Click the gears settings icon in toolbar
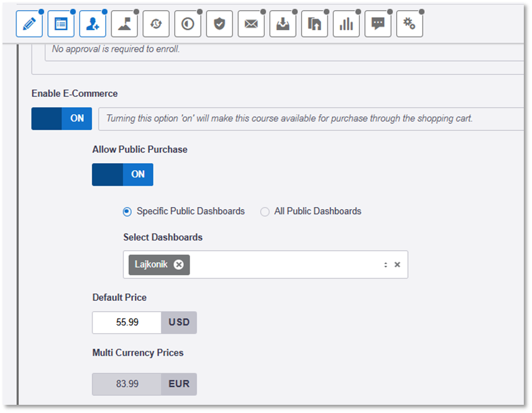 click(409, 24)
